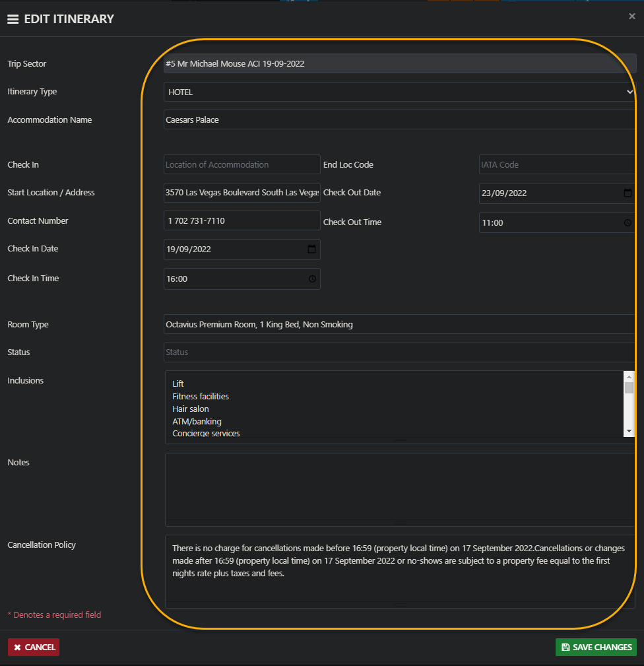Click the IATA Code input field
Viewport: 644px width, 666px height.
click(x=556, y=165)
